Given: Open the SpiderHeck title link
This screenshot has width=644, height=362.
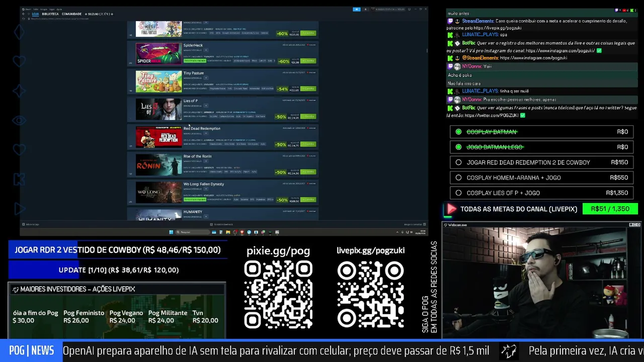Looking at the screenshot, I should point(193,45).
